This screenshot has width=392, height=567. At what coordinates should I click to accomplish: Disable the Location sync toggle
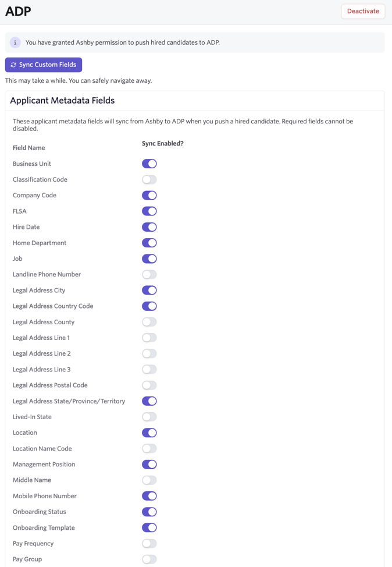pos(149,433)
